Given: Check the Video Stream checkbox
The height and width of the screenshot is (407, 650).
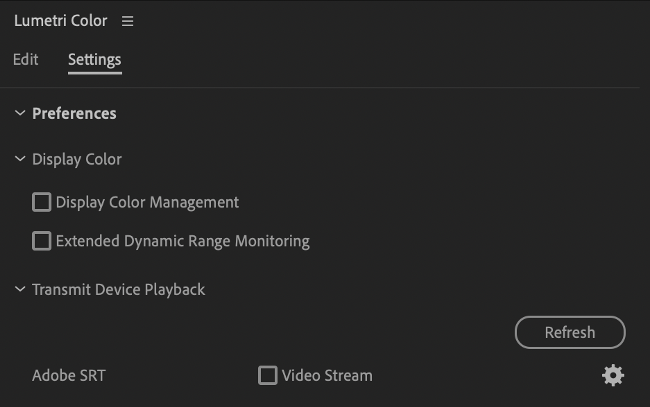Looking at the screenshot, I should [x=267, y=376].
